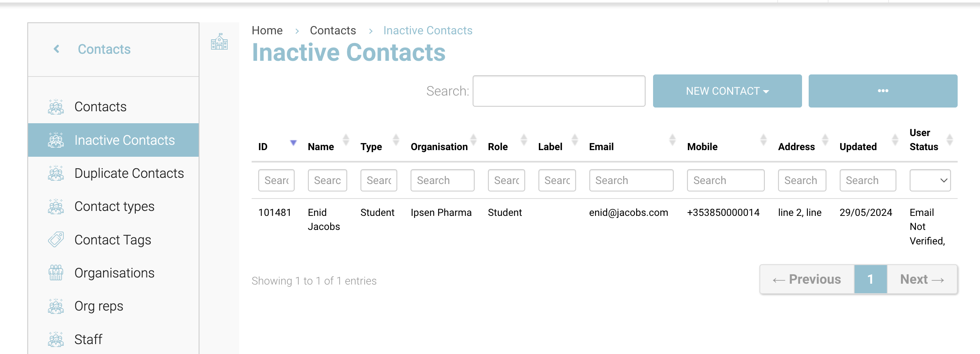Open the User Status filter dropdown
The image size is (980, 354).
click(x=930, y=180)
